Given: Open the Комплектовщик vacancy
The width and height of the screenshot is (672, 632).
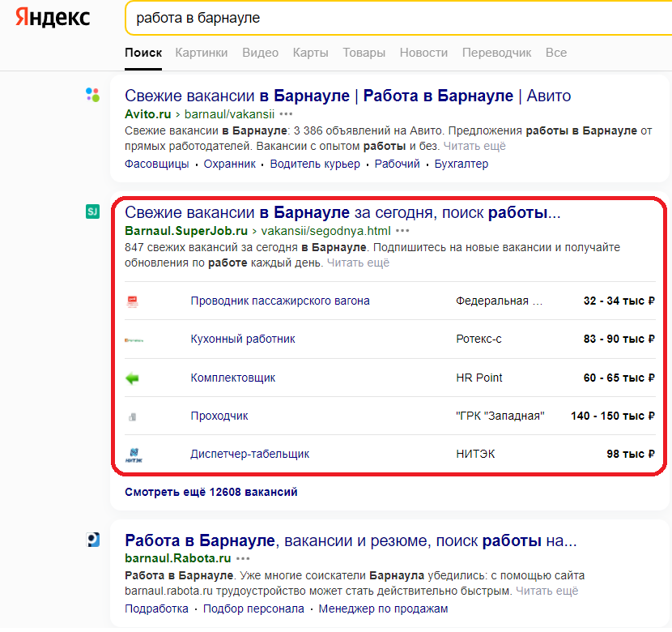Looking at the screenshot, I should pyautogui.click(x=232, y=378).
